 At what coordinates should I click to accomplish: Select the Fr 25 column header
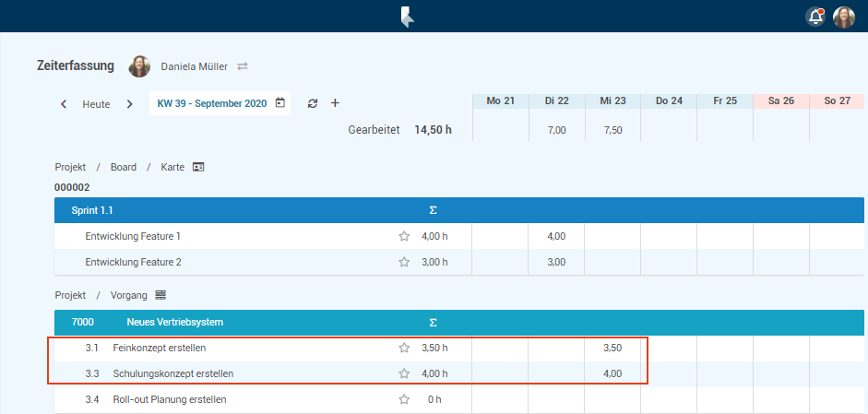[x=725, y=101]
